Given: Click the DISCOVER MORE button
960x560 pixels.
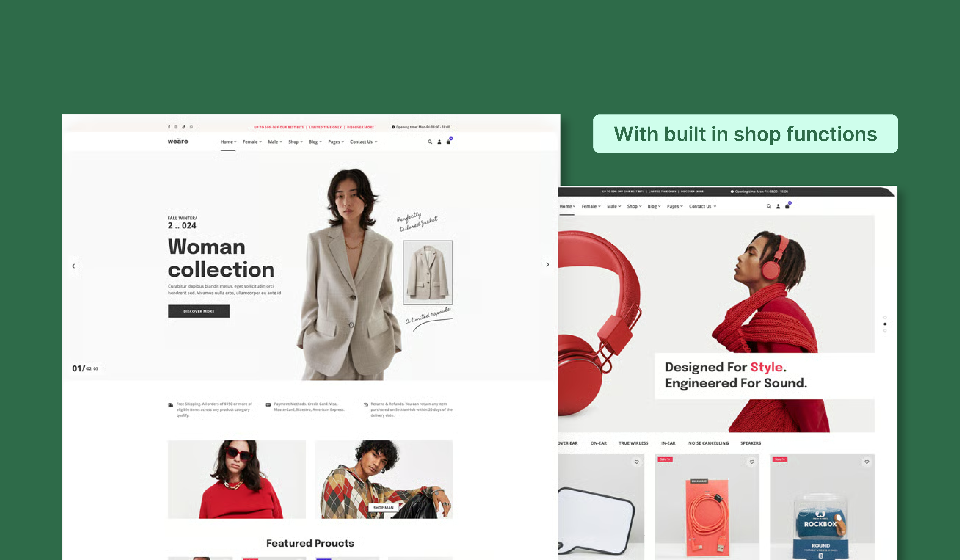Looking at the screenshot, I should coord(199,311).
